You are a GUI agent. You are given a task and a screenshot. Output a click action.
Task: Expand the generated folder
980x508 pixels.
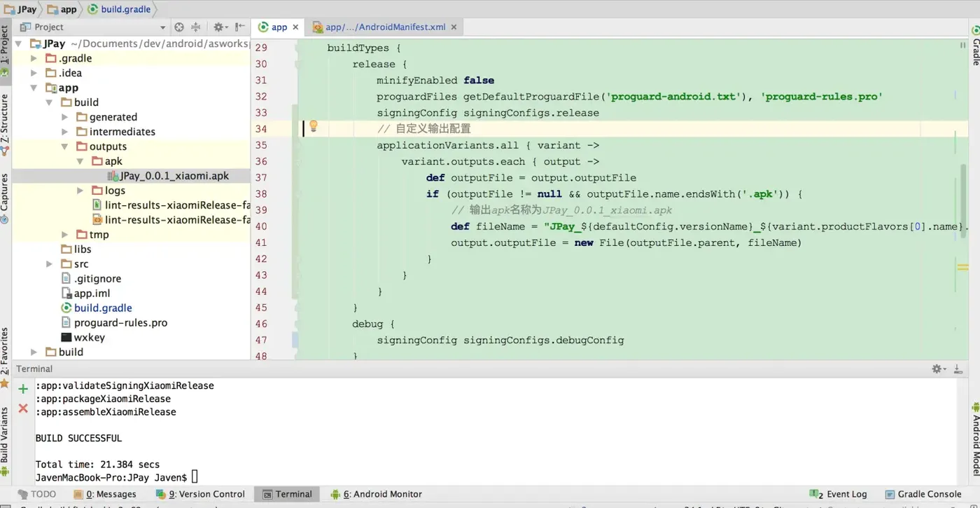(x=64, y=117)
